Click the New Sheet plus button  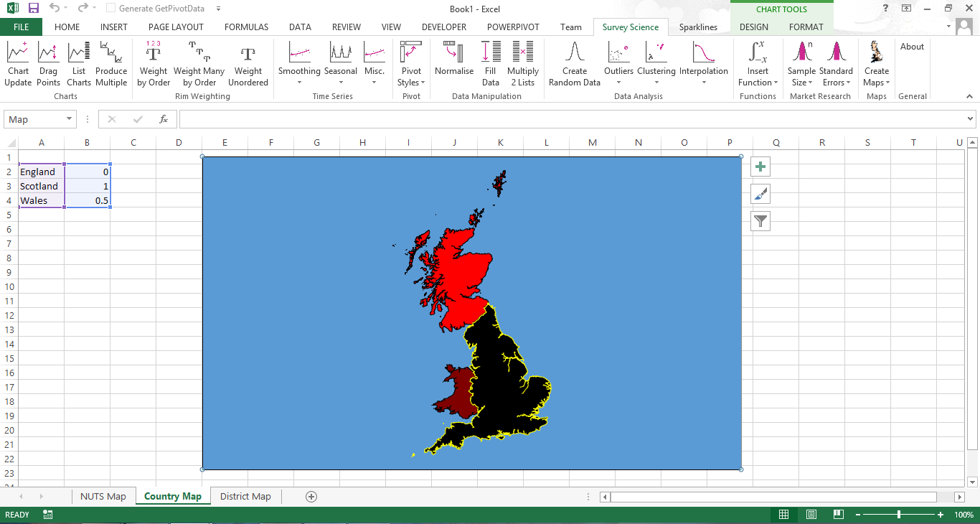[x=311, y=496]
